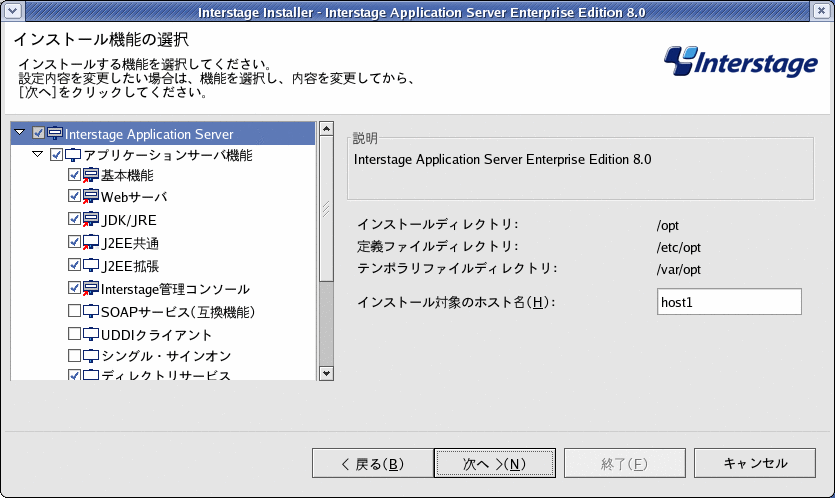Click the J2EE共通 component icon
This screenshot has width=835, height=498.
[x=91, y=242]
